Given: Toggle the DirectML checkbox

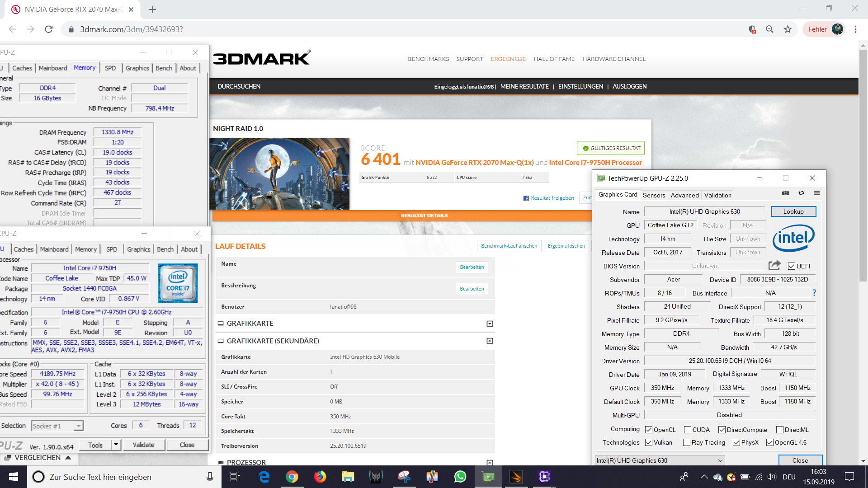Looking at the screenshot, I should click(x=780, y=430).
